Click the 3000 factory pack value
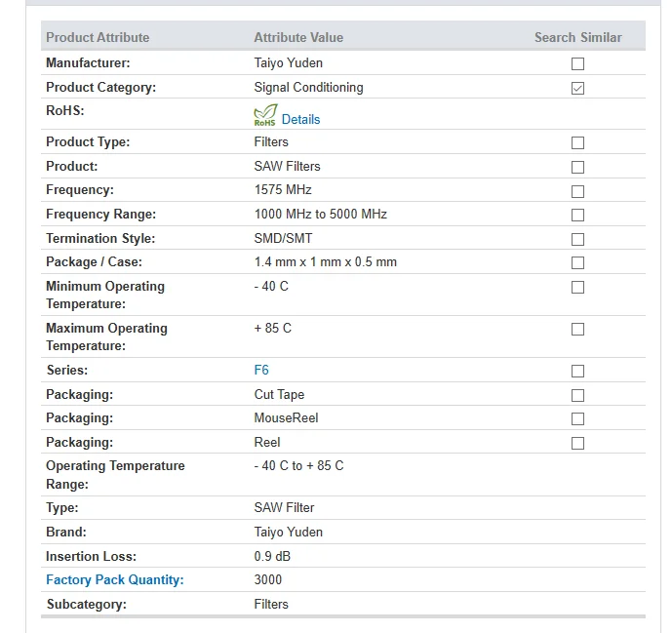The height and width of the screenshot is (633, 672). click(x=268, y=580)
